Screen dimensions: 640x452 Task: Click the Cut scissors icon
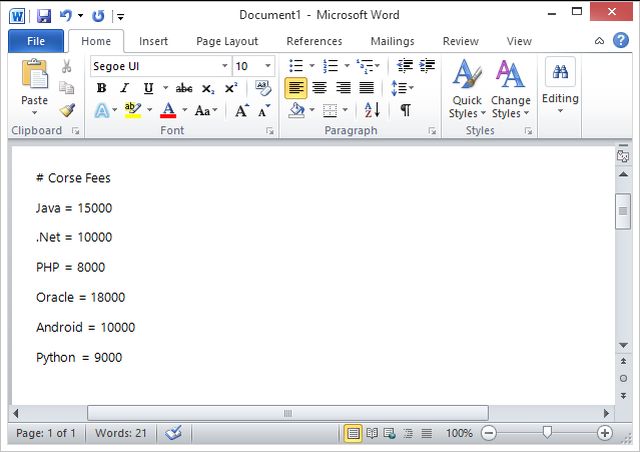67,66
